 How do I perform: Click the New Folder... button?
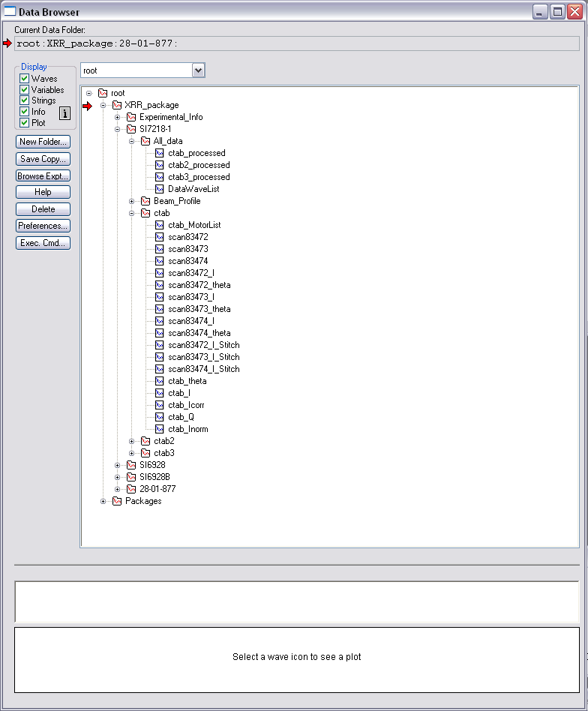pyautogui.click(x=43, y=142)
